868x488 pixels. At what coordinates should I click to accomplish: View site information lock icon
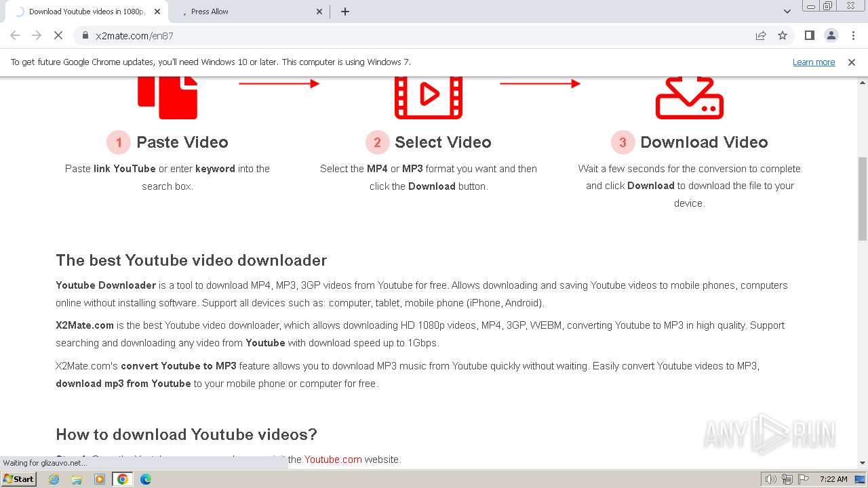coord(85,35)
